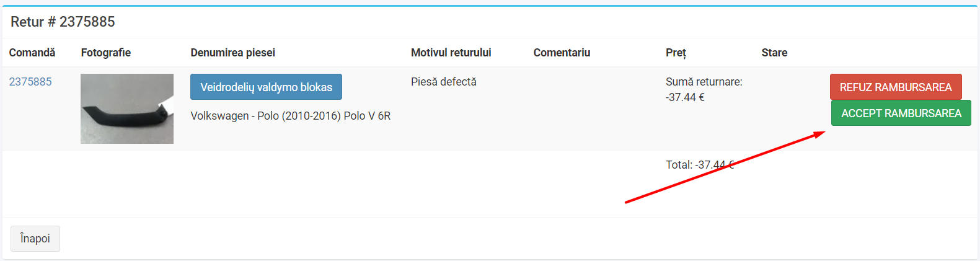Click the Fotografie column header
The width and height of the screenshot is (980, 261).
106,53
